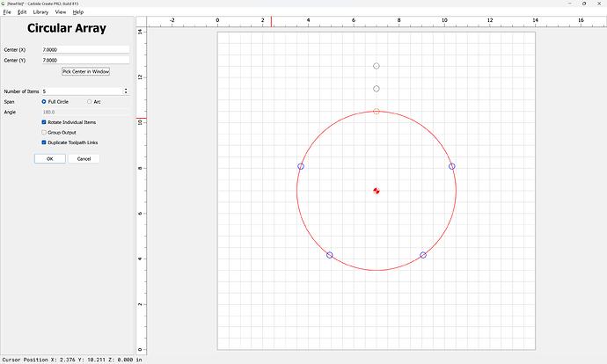The width and height of the screenshot is (607, 364).
Task: Select the blue circle at right
Action: tap(452, 166)
